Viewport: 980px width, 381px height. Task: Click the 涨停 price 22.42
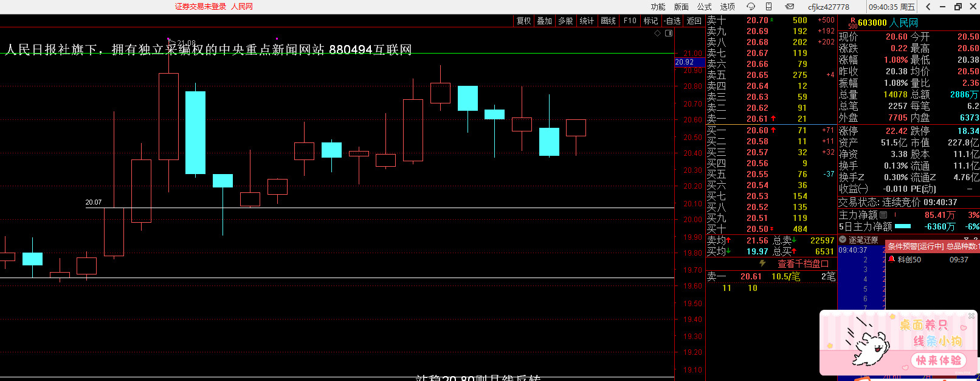897,131
